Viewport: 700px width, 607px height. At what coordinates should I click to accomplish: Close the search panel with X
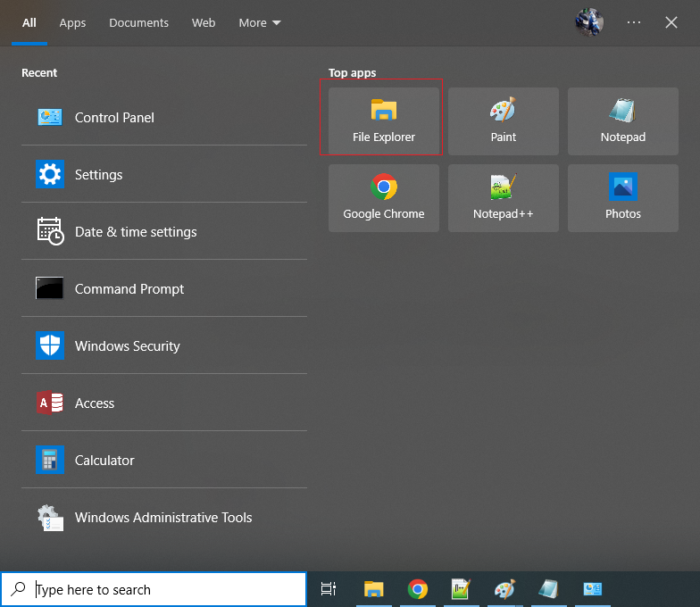pos(671,22)
